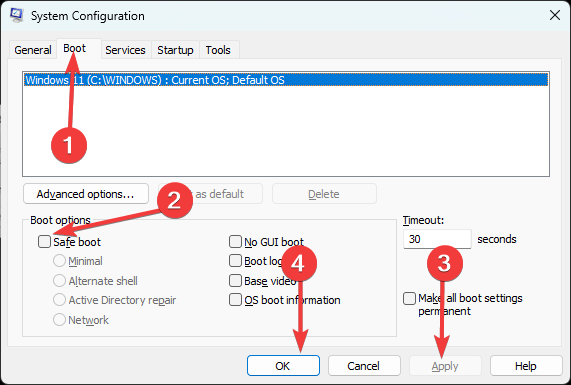The height and width of the screenshot is (385, 571).
Task: Open Help for System Configuration
Action: pos(526,366)
